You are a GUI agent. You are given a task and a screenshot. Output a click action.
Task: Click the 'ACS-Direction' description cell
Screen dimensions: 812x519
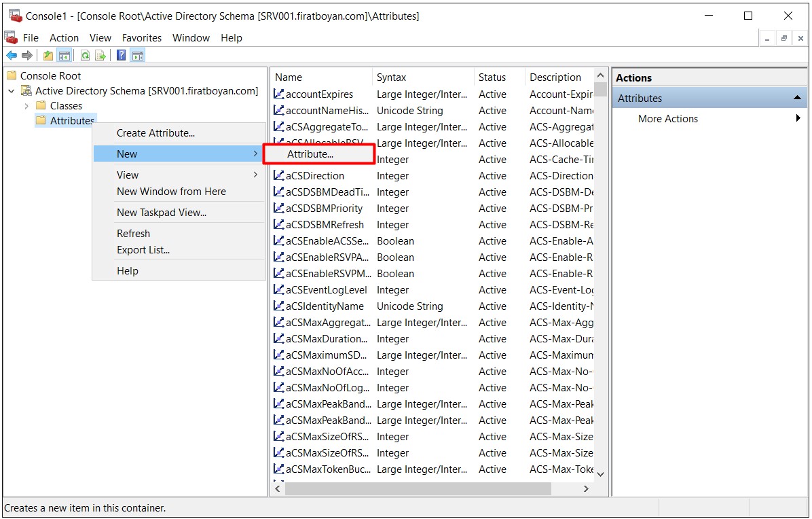[x=561, y=175]
